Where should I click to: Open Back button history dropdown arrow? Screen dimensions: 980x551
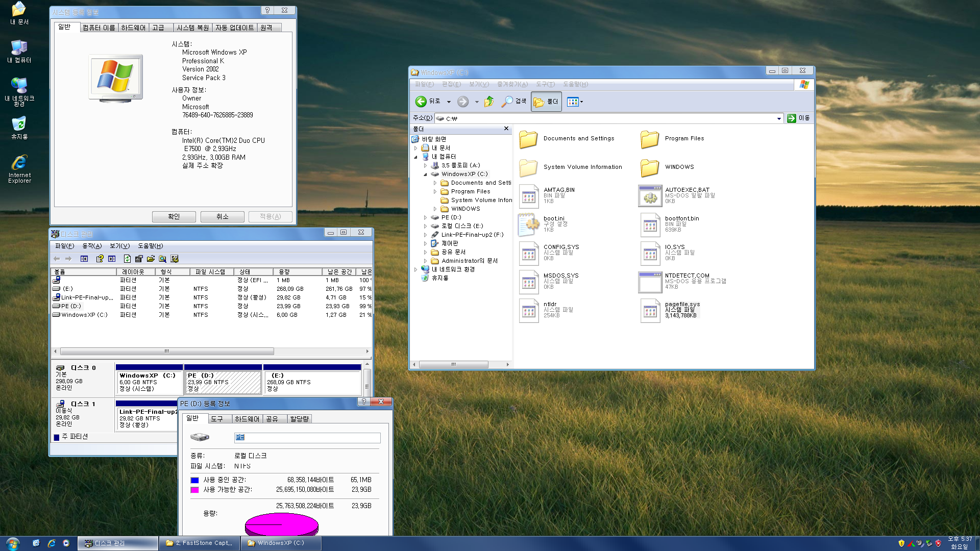point(449,102)
